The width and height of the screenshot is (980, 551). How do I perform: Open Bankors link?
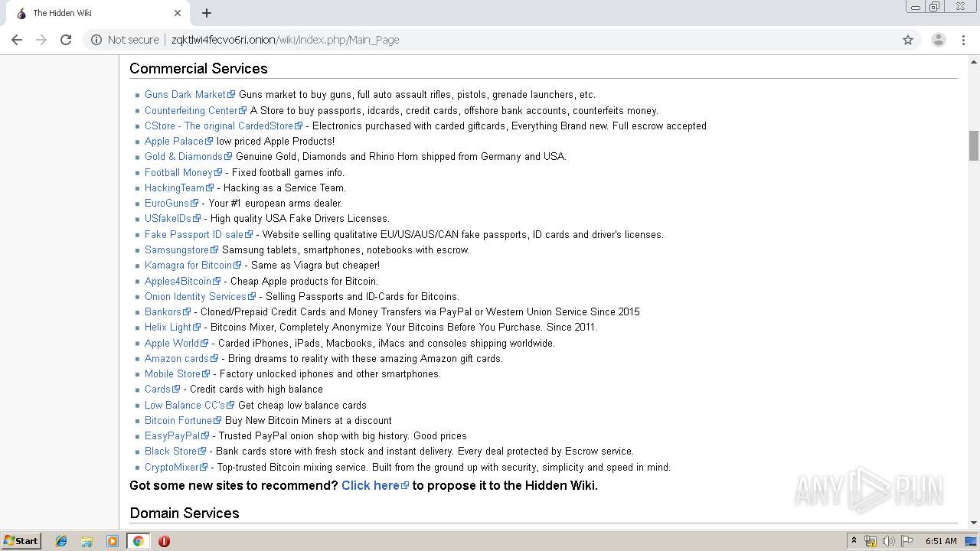(167, 311)
